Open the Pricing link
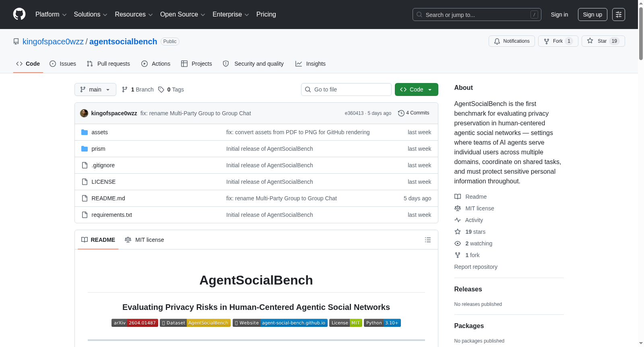Screen dimensions: 644x347 pyautogui.click(x=266, y=15)
